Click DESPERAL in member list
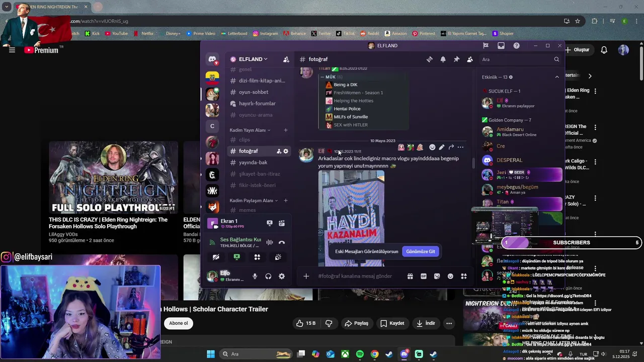This screenshot has width=644, height=362. coord(509,160)
